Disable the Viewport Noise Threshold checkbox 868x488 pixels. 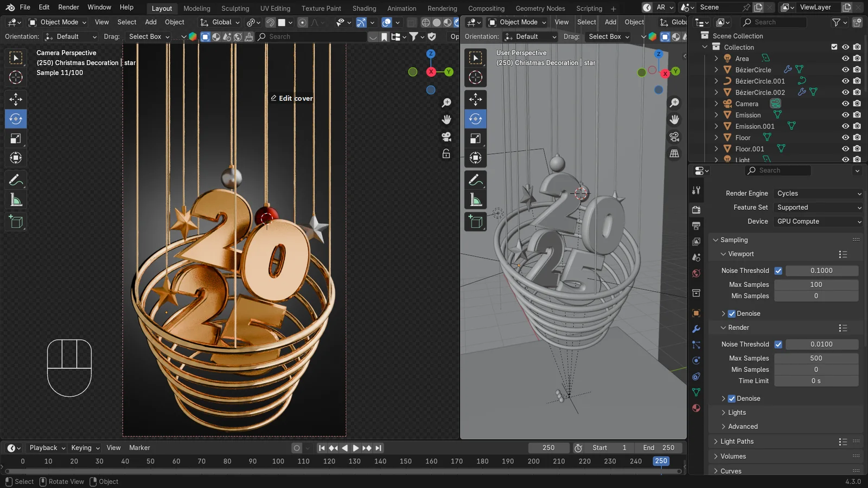[x=778, y=271]
